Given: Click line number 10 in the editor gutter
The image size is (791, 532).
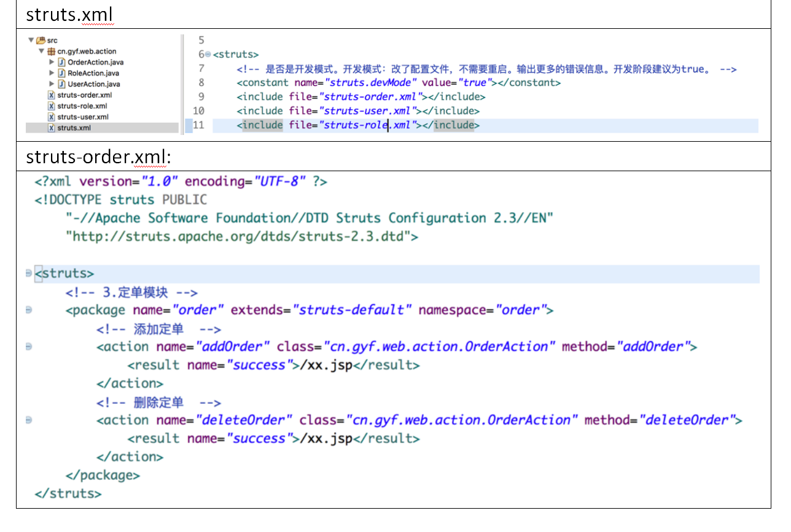Looking at the screenshot, I should tap(198, 111).
